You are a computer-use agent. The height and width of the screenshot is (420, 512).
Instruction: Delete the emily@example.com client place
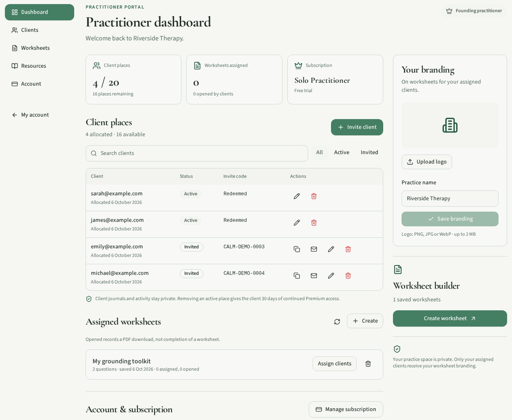pos(348,249)
